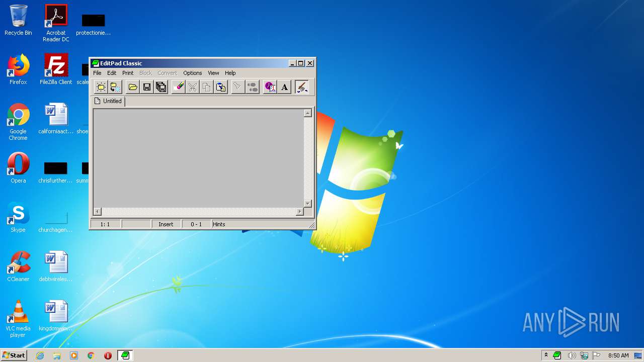Minimize the EditPad Classic window

[x=292, y=63]
